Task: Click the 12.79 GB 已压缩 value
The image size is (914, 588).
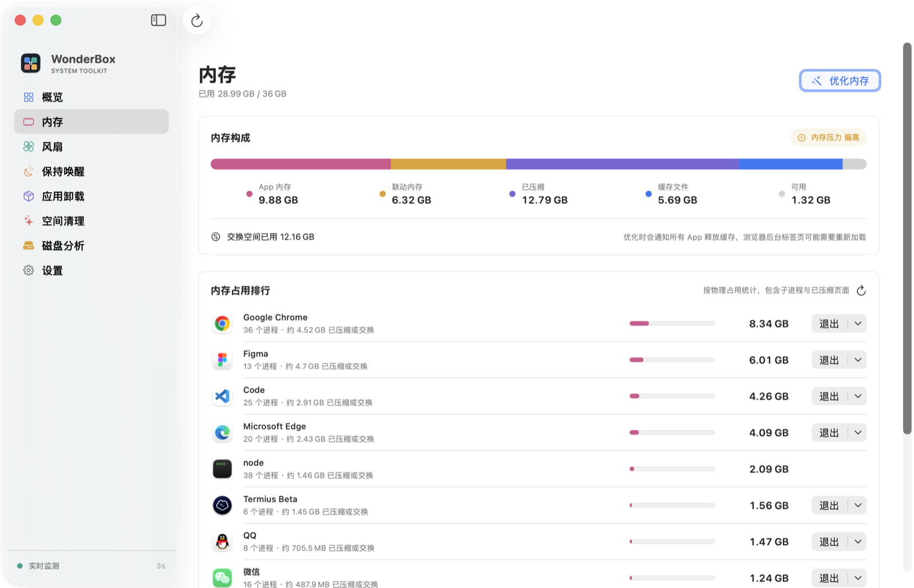Action: 544,200
